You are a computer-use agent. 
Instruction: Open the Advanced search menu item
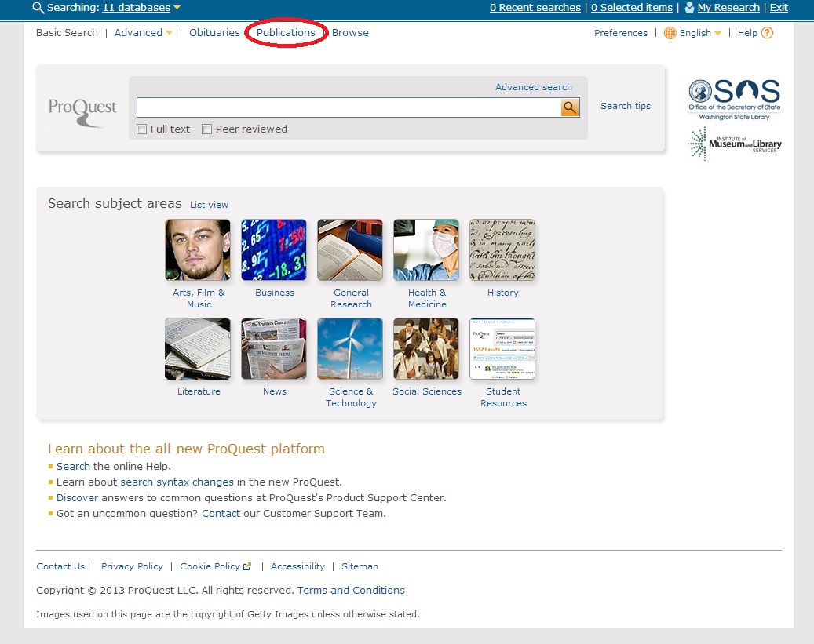139,33
